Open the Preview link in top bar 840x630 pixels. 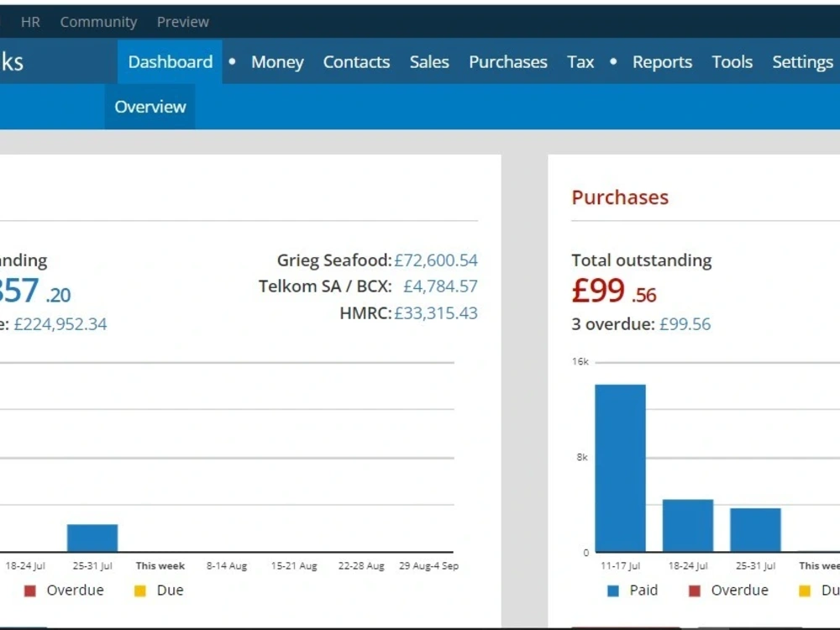[x=182, y=22]
